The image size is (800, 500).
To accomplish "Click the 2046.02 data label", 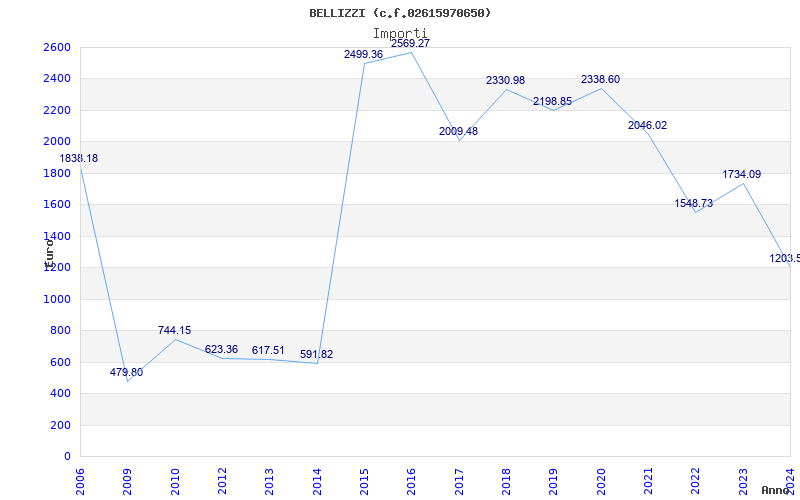I will 646,125.
